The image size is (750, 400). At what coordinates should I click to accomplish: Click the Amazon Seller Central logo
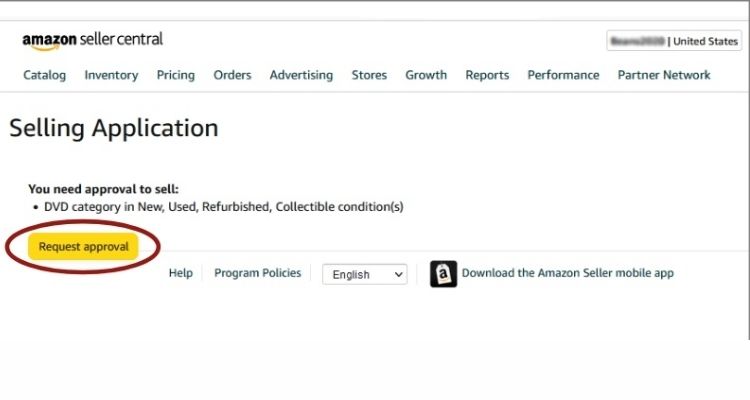(93, 41)
